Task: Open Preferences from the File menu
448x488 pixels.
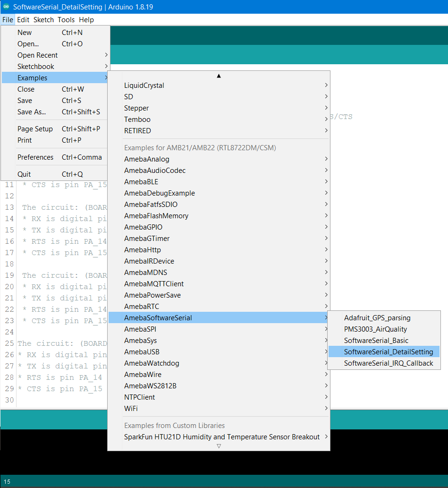Action: [55, 157]
